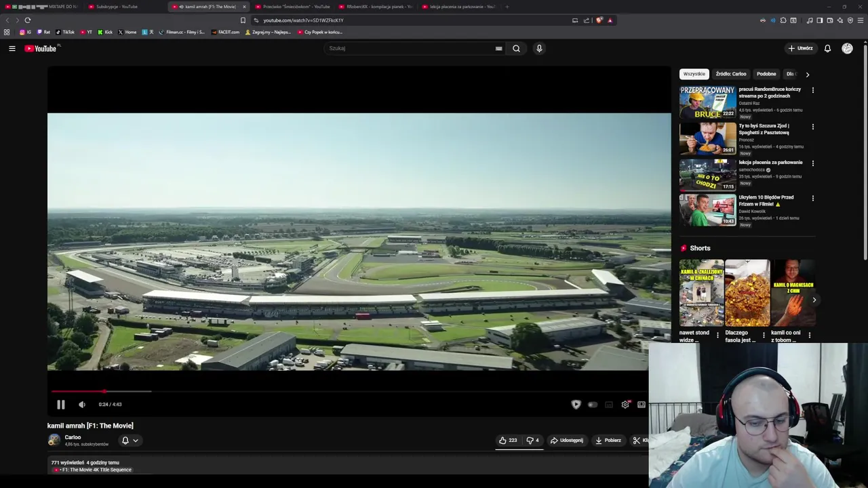Open F1: The Movie 4K Title Sequence link

(93, 470)
